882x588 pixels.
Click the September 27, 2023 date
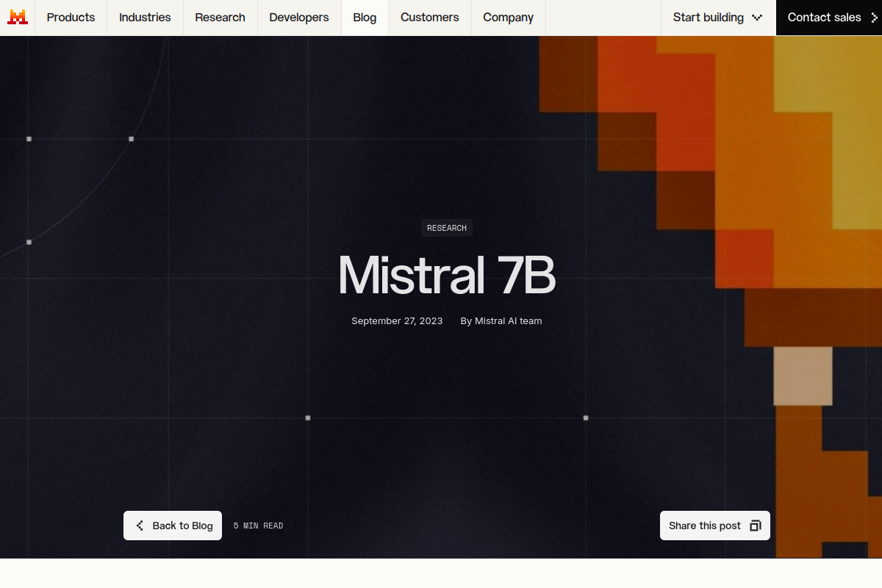click(397, 321)
